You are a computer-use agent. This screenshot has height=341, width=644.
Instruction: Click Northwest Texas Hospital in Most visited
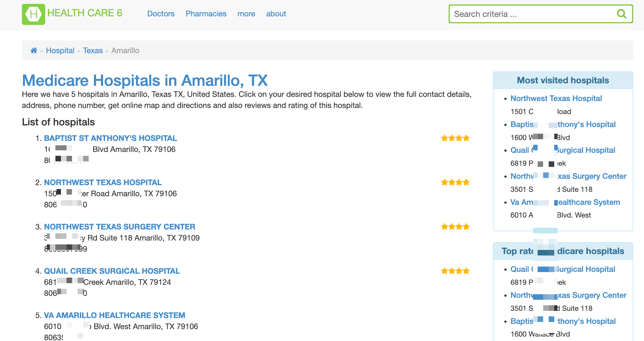coord(556,98)
